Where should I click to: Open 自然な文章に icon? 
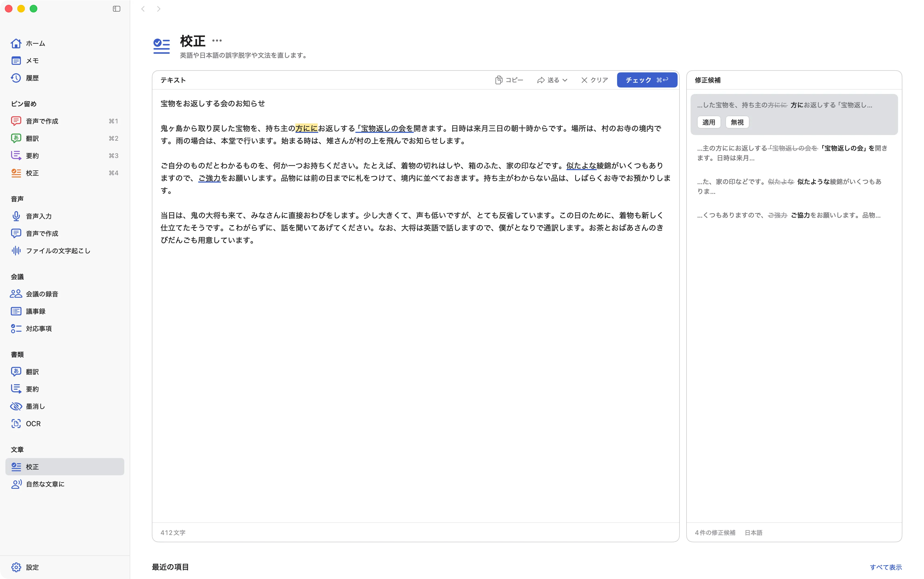tap(16, 484)
